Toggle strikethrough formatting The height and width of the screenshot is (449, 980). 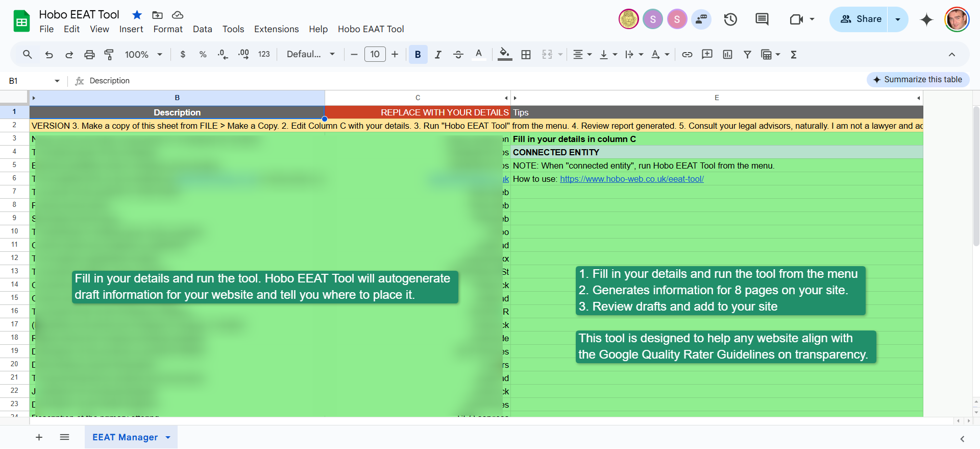[x=458, y=54]
